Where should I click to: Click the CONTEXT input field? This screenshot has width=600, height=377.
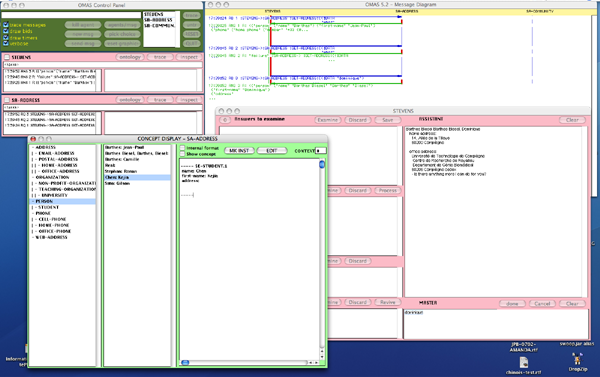(x=321, y=151)
